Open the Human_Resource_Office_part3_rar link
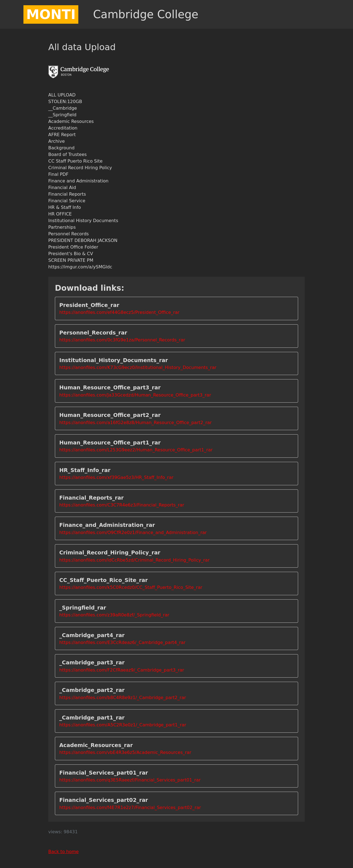This screenshot has width=353, height=868. (x=135, y=395)
